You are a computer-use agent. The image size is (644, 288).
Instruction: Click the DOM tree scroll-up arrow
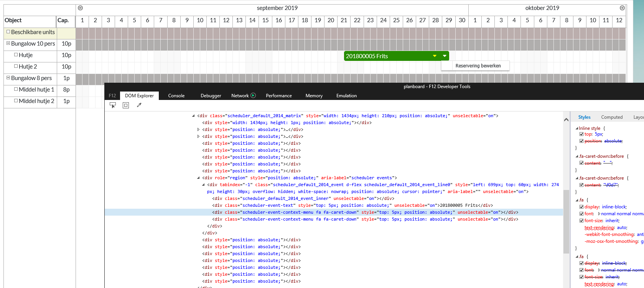(x=566, y=119)
